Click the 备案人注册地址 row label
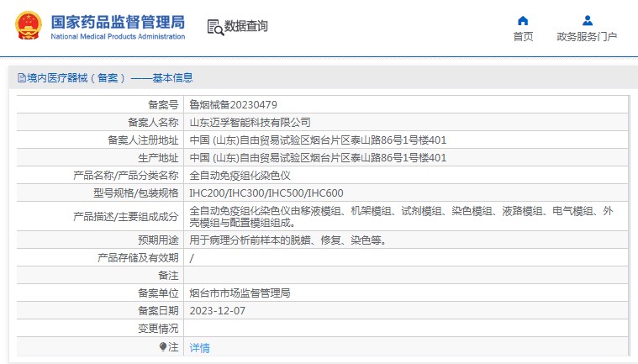This screenshot has width=638, height=364. [x=143, y=140]
